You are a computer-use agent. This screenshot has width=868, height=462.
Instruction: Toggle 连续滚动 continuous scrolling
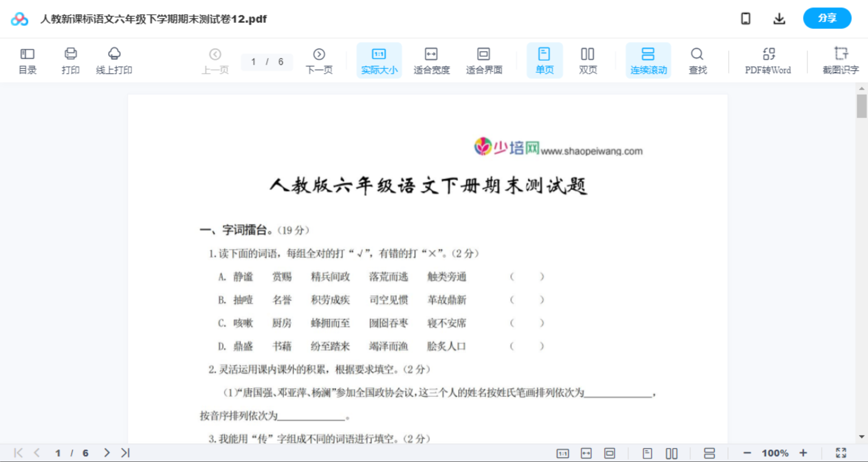coord(648,60)
